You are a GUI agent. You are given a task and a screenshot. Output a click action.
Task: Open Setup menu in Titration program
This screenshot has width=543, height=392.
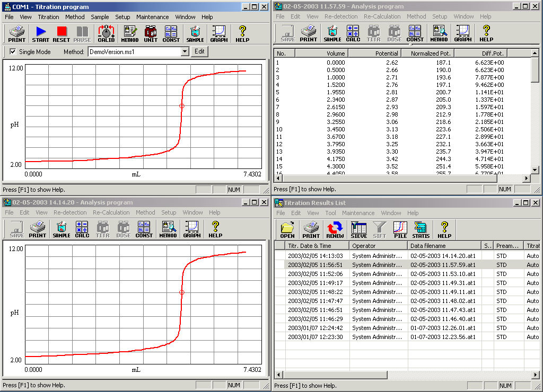[x=122, y=17]
